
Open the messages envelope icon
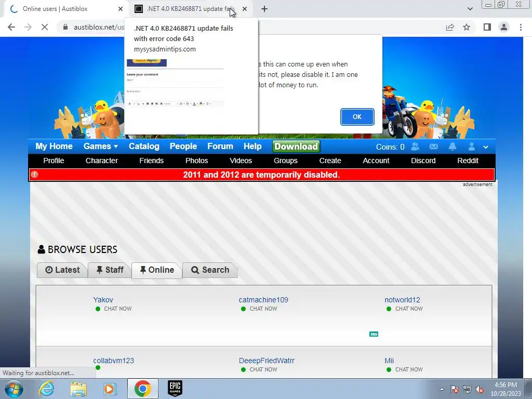(x=434, y=147)
